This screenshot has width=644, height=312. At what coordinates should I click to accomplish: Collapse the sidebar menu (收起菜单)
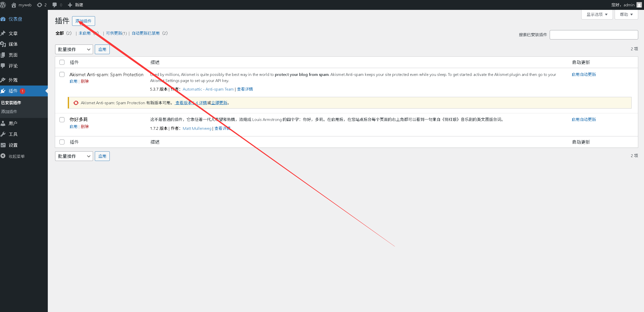13,156
